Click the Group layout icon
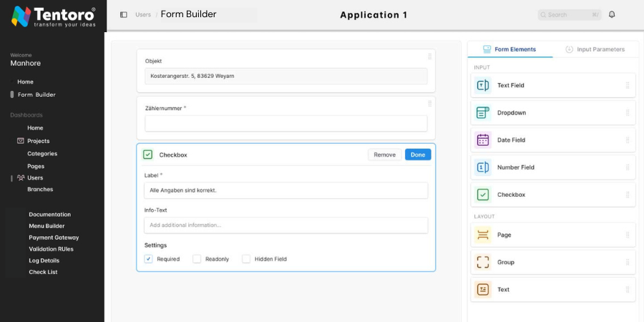644x322 pixels. 482,262
